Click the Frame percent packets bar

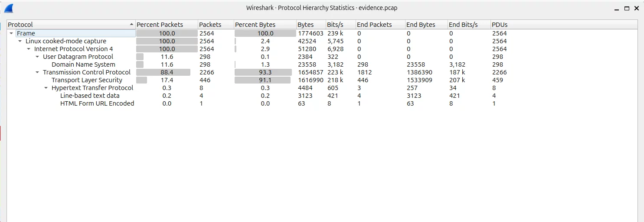[167, 33]
